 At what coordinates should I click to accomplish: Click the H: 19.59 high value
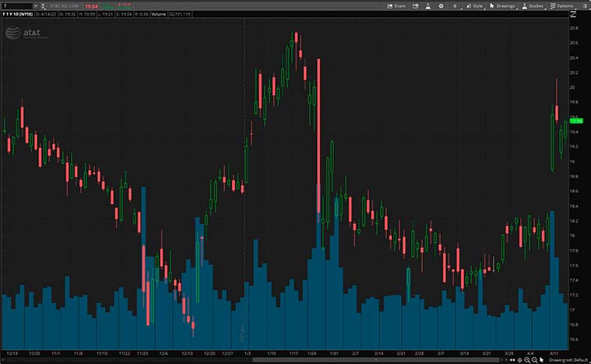click(86, 14)
